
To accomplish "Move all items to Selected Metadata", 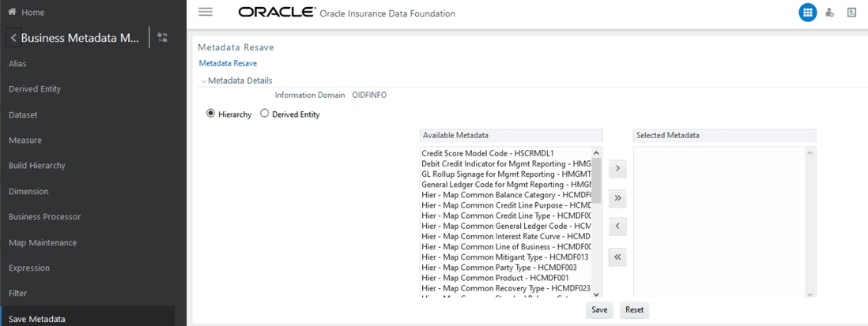I will [617, 197].
